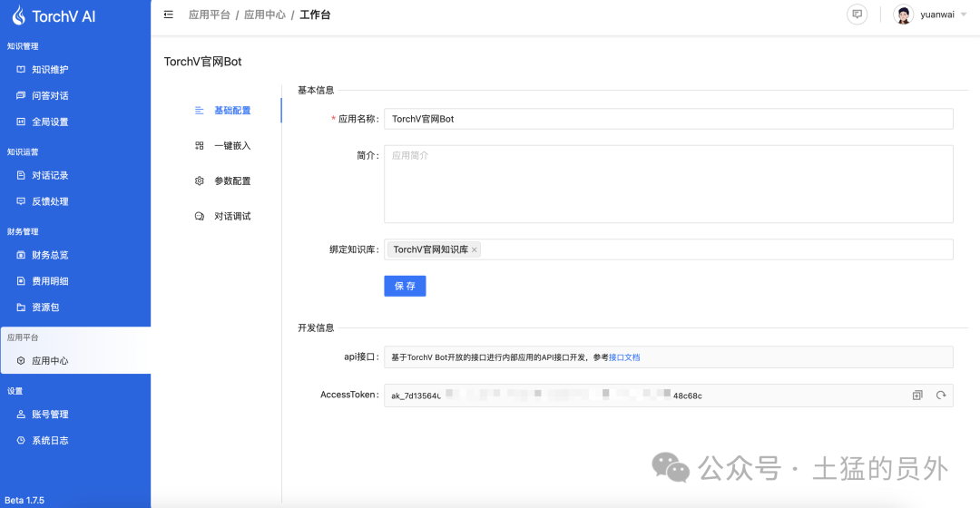
Task: Focus the 应用名称 input field
Action: pyautogui.click(x=668, y=119)
